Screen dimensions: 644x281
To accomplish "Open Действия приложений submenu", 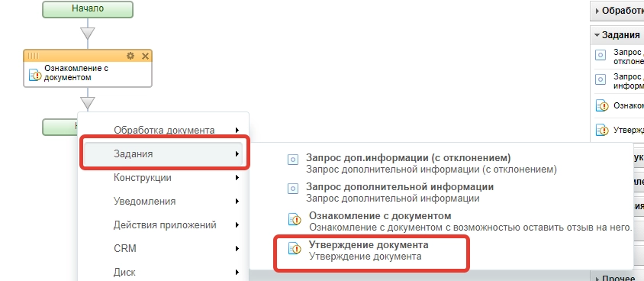I will coord(163,225).
